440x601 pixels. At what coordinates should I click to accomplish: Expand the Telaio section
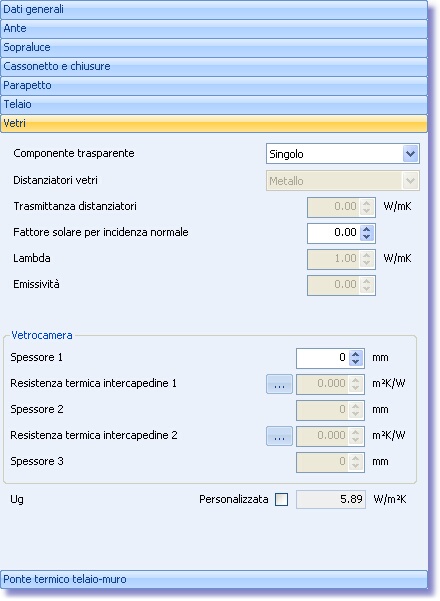[214, 104]
